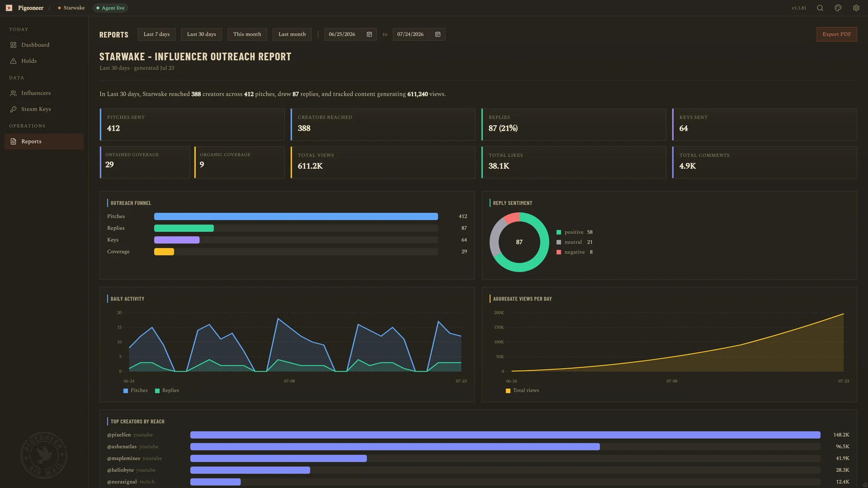This screenshot has width=868, height=488.
Task: Click the Pigeoneer logo icon
Action: tap(9, 8)
